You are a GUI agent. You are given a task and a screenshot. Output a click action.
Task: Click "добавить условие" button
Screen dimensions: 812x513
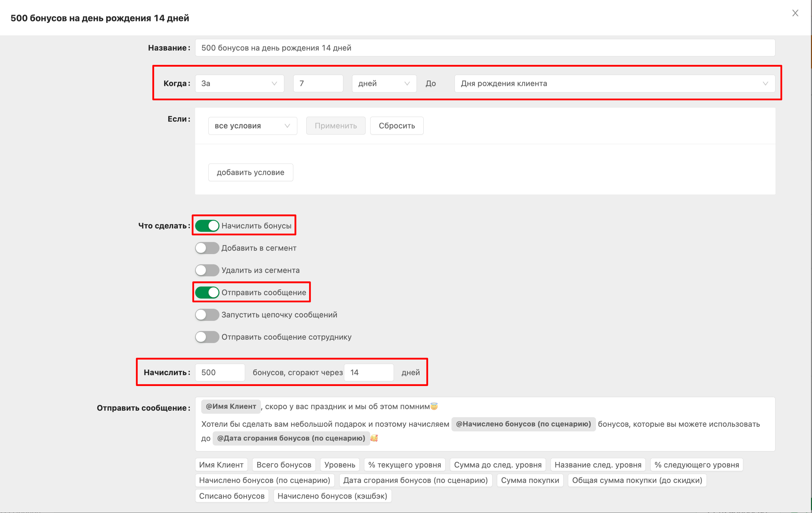(x=251, y=172)
